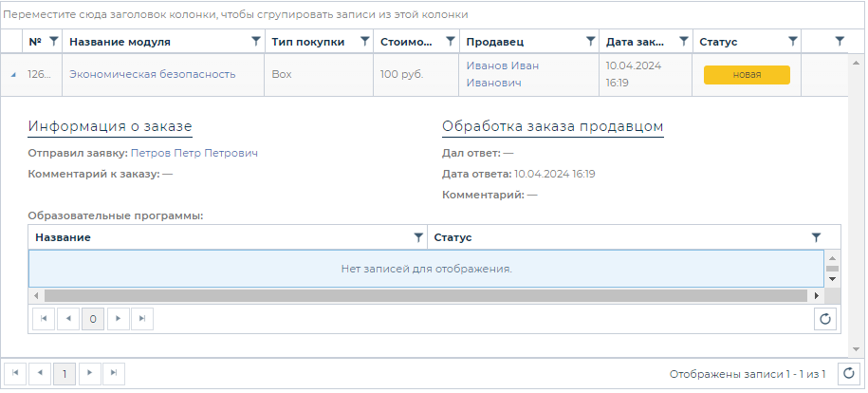Filter Название column in educational programs grid
Viewport: 868px width, 393px height.
pos(418,237)
